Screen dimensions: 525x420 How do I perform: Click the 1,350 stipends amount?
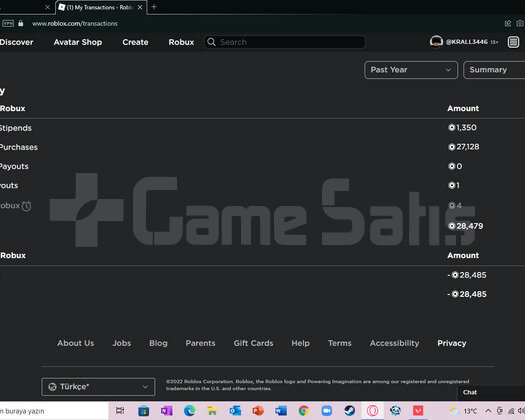point(462,128)
